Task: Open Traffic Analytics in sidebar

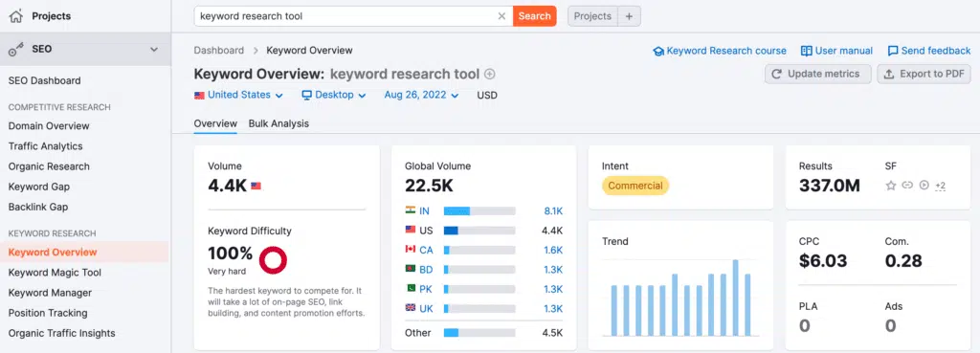Action: pyautogui.click(x=45, y=146)
